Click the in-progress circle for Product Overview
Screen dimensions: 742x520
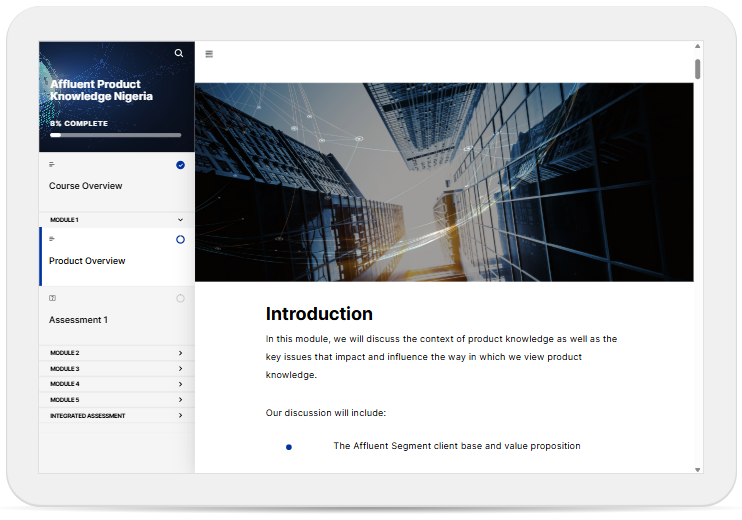180,239
